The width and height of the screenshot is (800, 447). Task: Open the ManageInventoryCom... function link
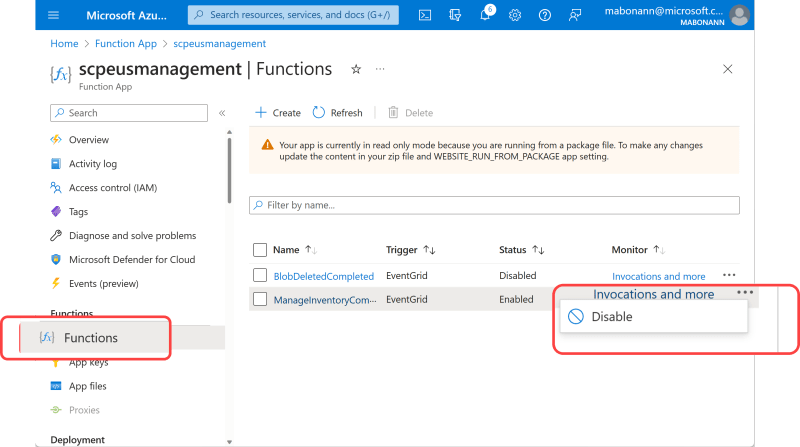pos(324,300)
